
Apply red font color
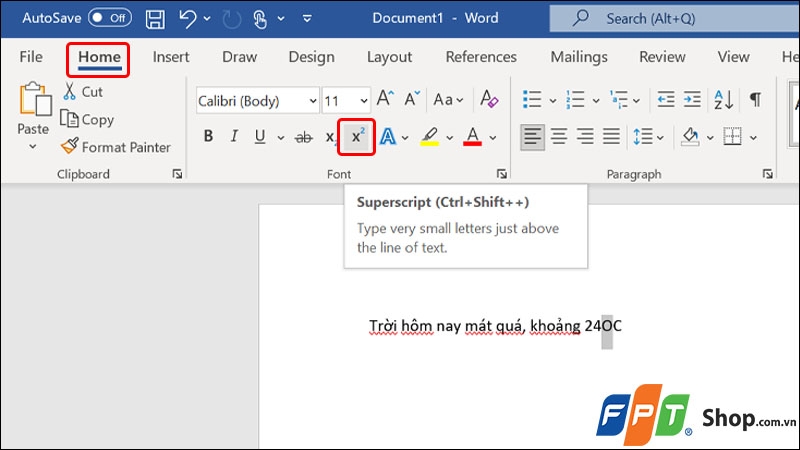click(x=472, y=137)
